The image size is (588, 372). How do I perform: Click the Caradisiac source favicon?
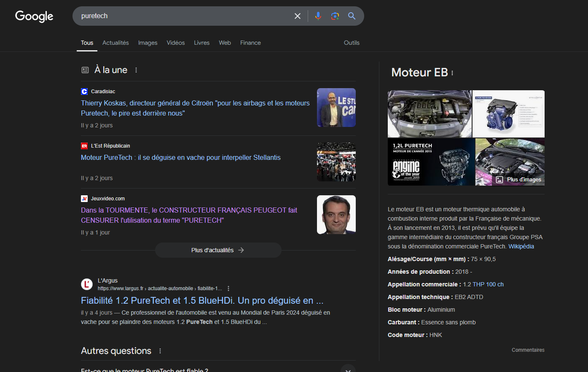click(x=84, y=92)
